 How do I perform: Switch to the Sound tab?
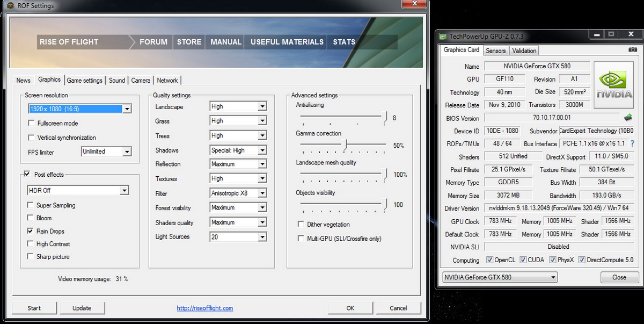click(117, 80)
